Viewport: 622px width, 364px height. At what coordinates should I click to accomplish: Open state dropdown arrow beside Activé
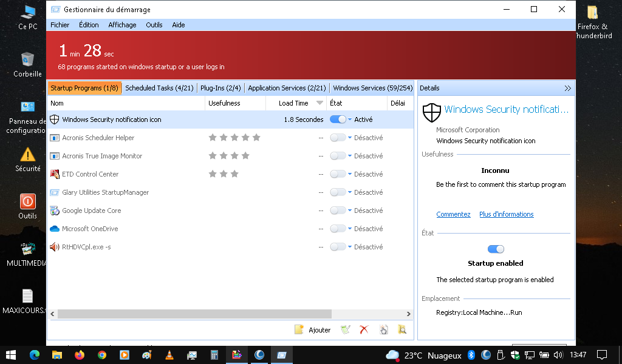point(350,120)
